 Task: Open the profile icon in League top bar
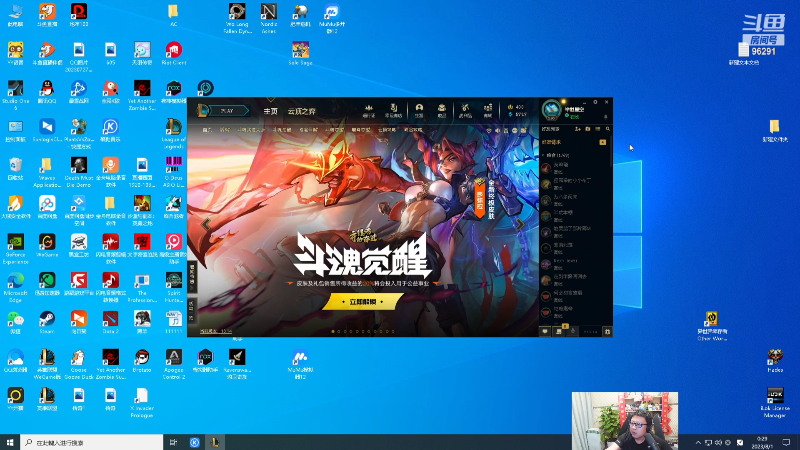click(419, 110)
